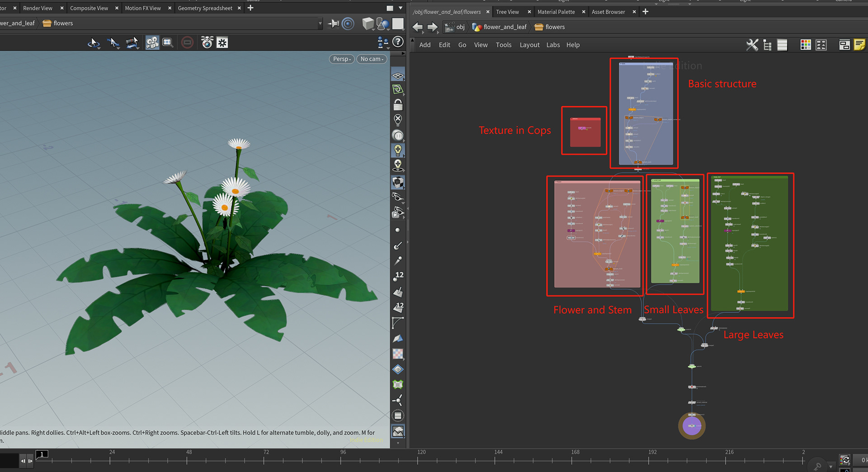Select the Tumble view tool icon
Viewport: 868px width, 472px height.
pyautogui.click(x=94, y=43)
